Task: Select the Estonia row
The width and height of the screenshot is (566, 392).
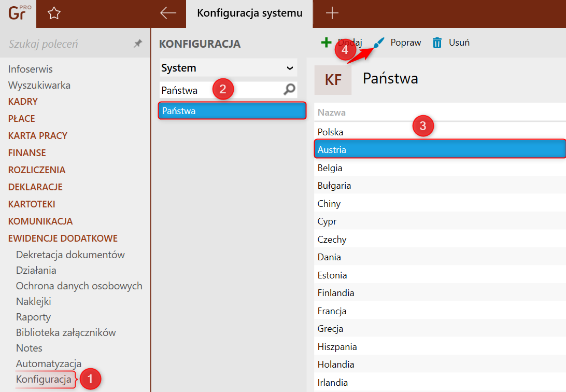Action: (440, 275)
